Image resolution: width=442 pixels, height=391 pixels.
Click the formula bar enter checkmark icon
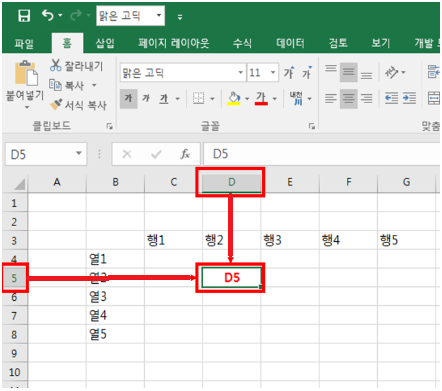pyautogui.click(x=156, y=154)
